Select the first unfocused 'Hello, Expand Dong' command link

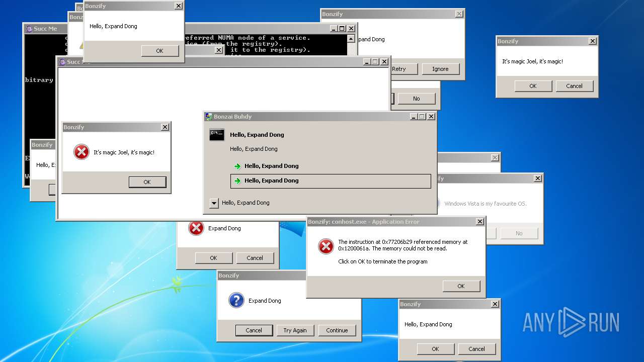pos(331,166)
